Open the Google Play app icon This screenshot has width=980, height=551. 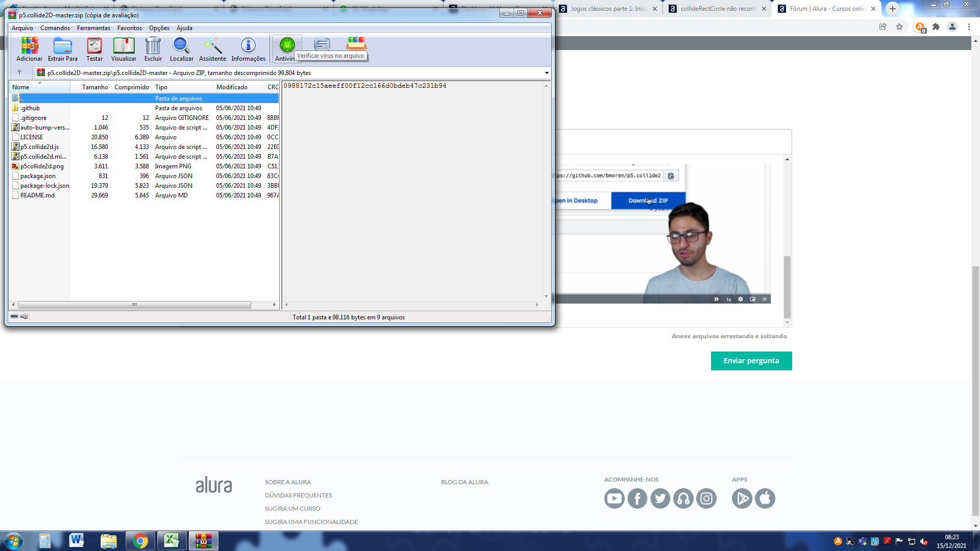pos(742,498)
